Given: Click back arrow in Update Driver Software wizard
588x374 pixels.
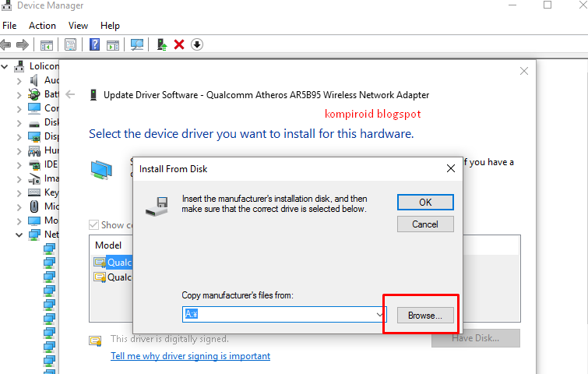Looking at the screenshot, I should tap(70, 94).
